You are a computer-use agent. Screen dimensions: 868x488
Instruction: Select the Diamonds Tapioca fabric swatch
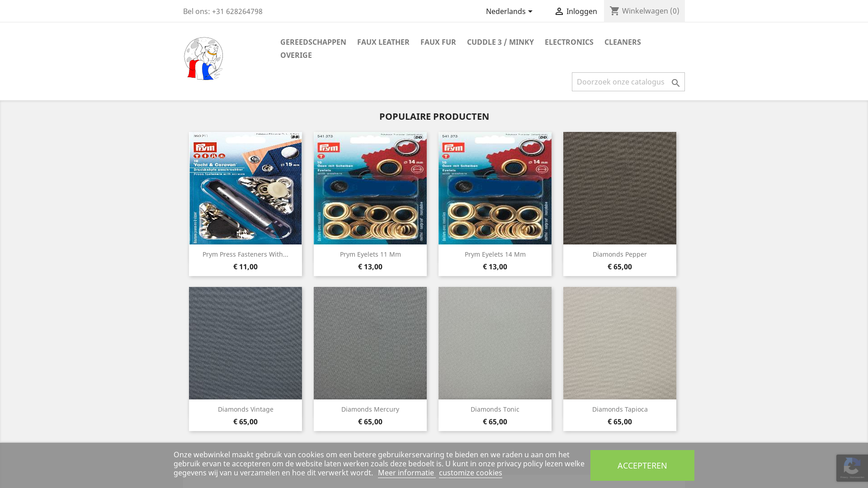click(620, 343)
